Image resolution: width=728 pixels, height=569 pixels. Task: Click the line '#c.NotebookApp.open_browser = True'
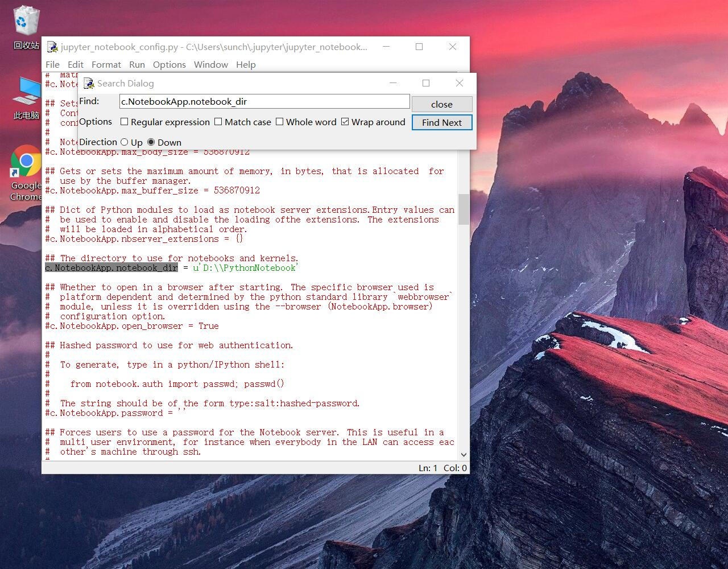coord(132,326)
